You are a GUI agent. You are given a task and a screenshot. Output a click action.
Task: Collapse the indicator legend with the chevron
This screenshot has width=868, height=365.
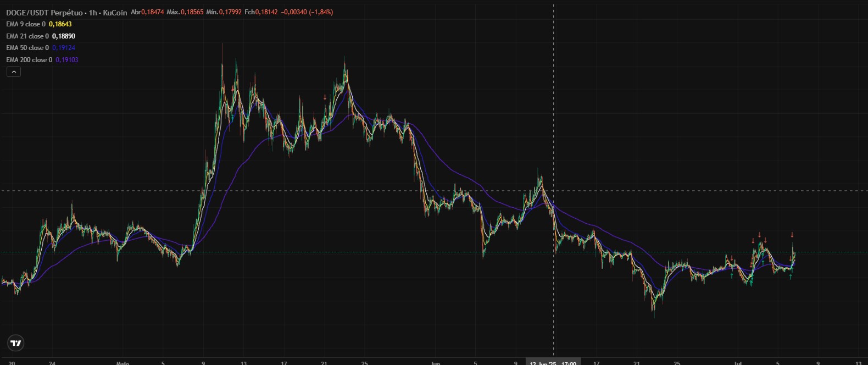pos(13,72)
